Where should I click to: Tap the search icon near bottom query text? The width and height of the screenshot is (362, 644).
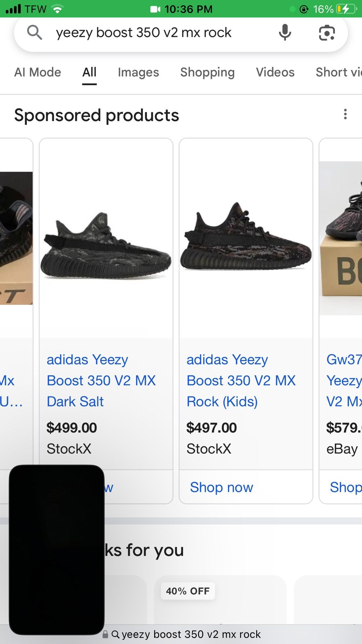click(x=115, y=632)
